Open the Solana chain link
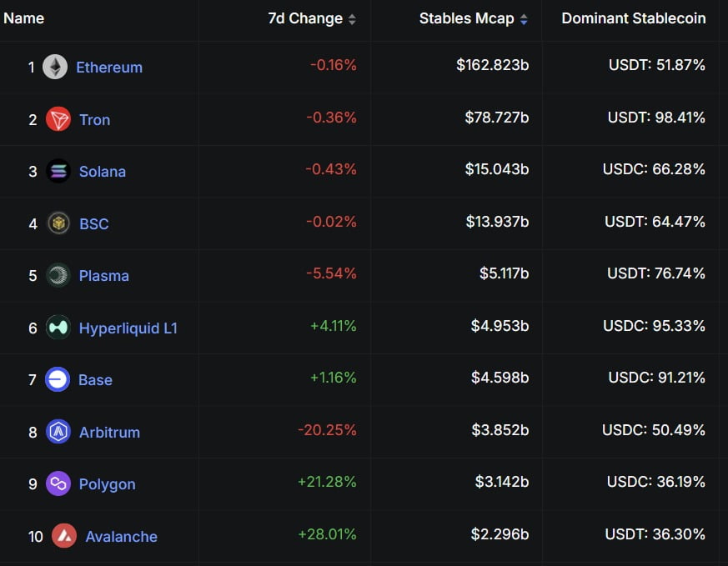 click(103, 172)
